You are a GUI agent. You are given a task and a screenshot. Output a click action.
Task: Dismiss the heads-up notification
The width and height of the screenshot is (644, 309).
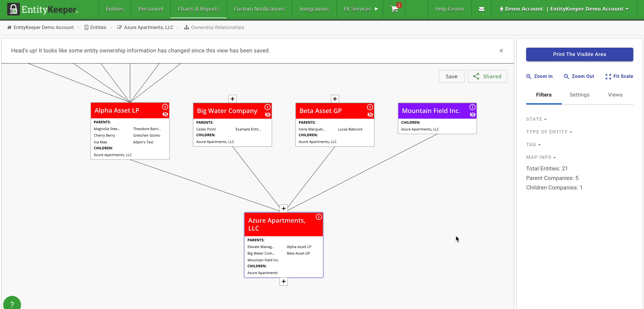501,51
